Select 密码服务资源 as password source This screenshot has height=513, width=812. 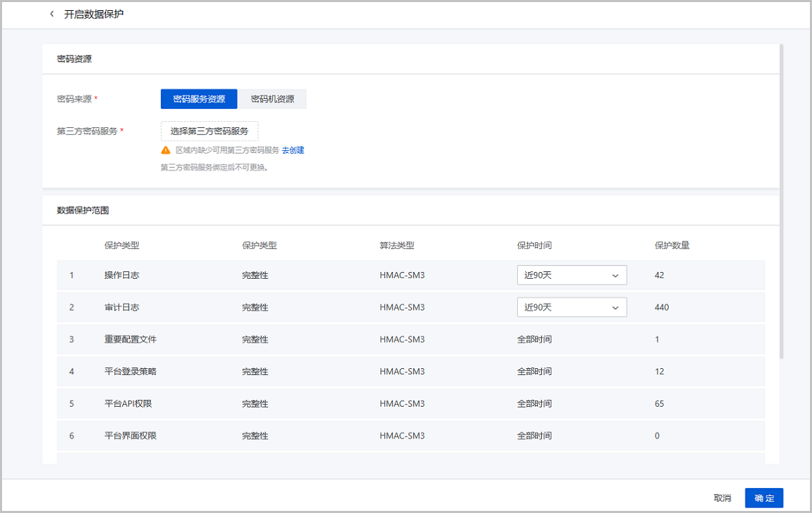199,99
